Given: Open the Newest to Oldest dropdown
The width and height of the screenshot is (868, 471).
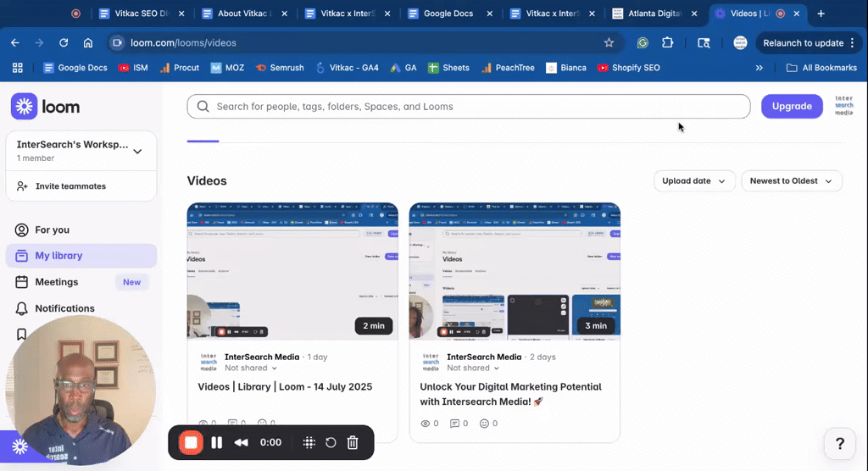Looking at the screenshot, I should tap(792, 181).
